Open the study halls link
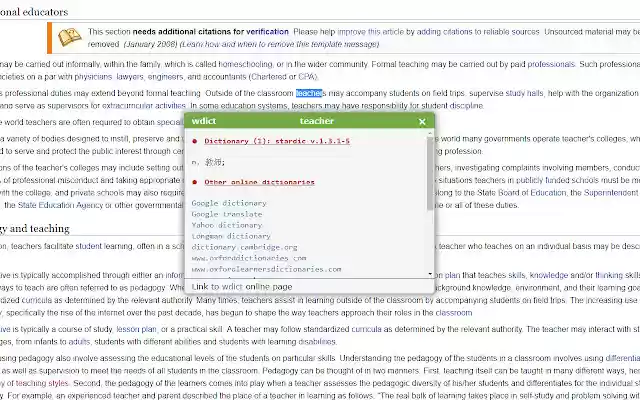 coord(524,93)
